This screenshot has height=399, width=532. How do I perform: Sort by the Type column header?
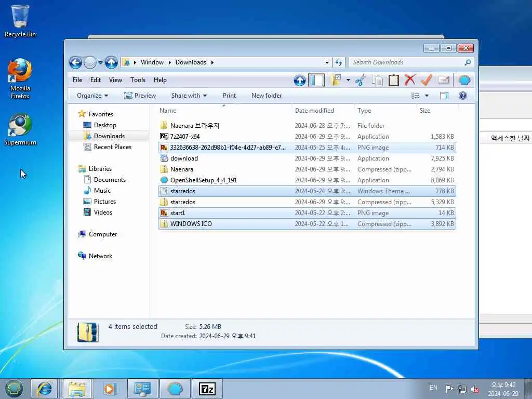(x=385, y=111)
